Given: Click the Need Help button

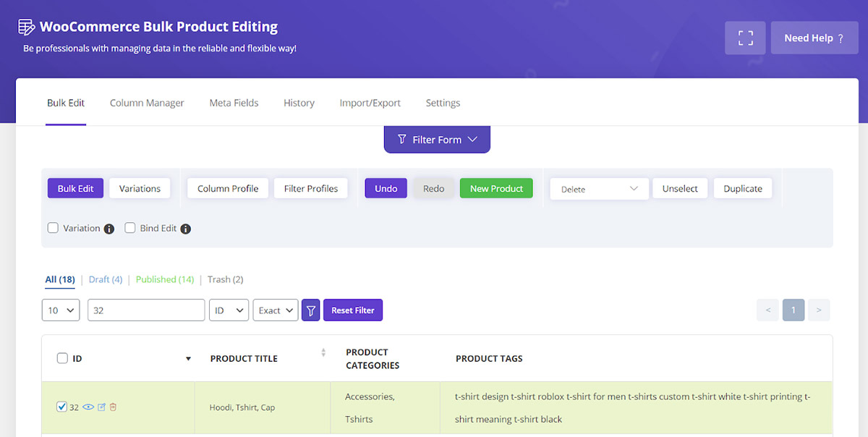Looking at the screenshot, I should click(x=814, y=38).
